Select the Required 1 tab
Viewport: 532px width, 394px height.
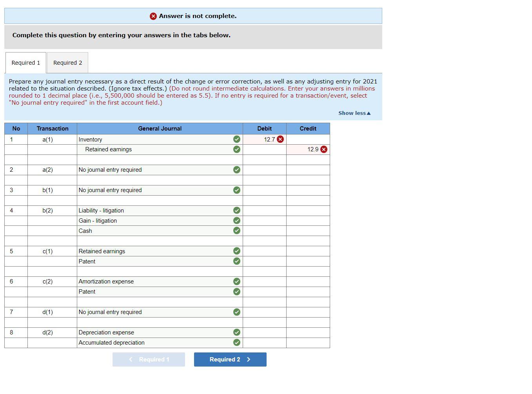(x=25, y=63)
